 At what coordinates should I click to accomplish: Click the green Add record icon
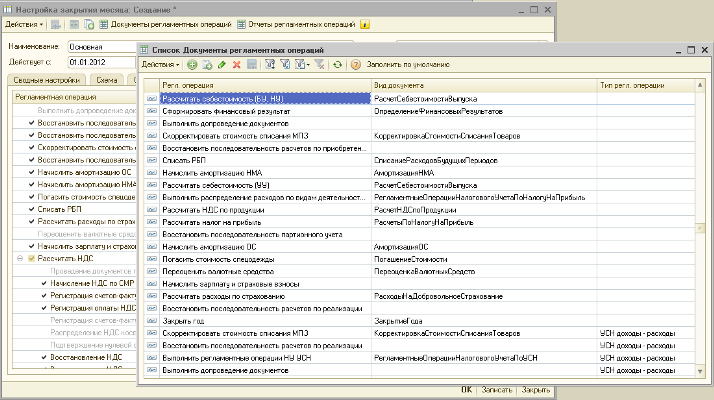click(x=192, y=64)
